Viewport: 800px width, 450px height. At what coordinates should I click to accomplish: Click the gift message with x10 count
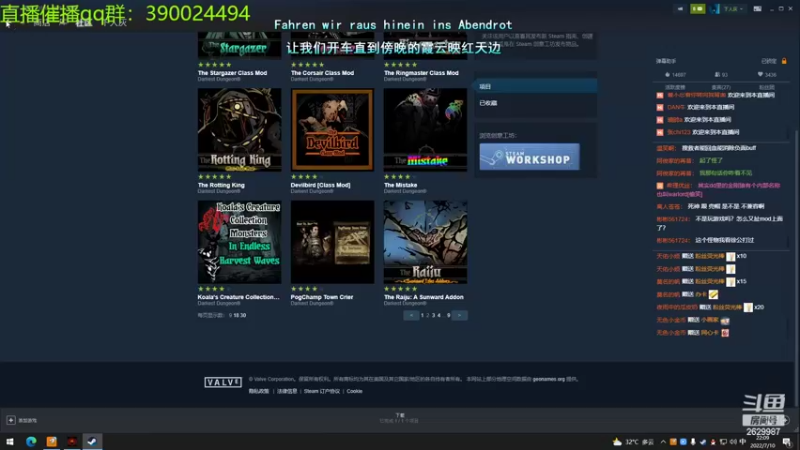pyautogui.click(x=701, y=256)
